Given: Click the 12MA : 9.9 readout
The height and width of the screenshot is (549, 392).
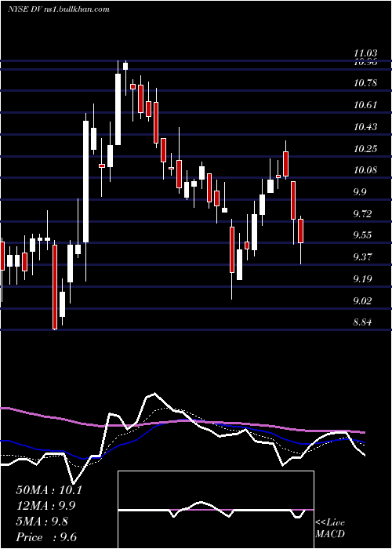Looking at the screenshot, I should [45, 506].
